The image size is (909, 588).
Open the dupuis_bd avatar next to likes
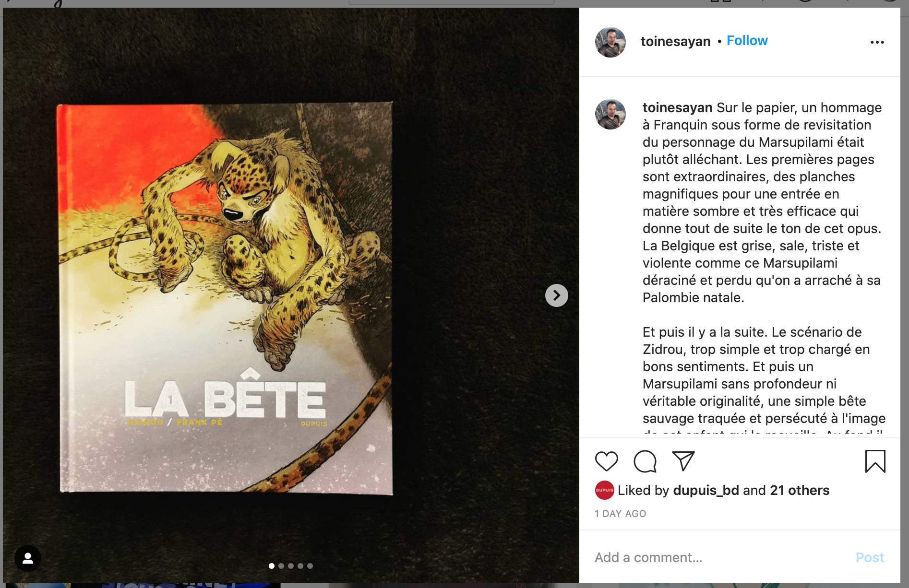coord(604,490)
